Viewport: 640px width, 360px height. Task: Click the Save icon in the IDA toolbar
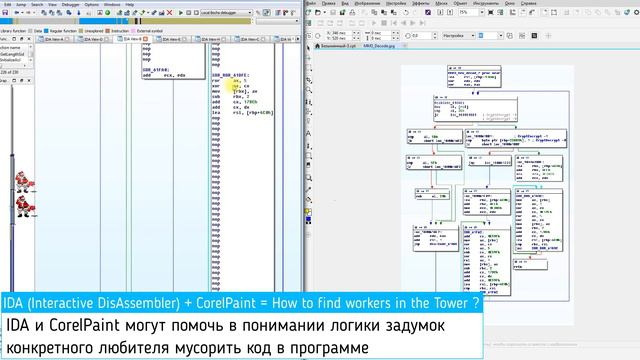[x=5, y=13]
